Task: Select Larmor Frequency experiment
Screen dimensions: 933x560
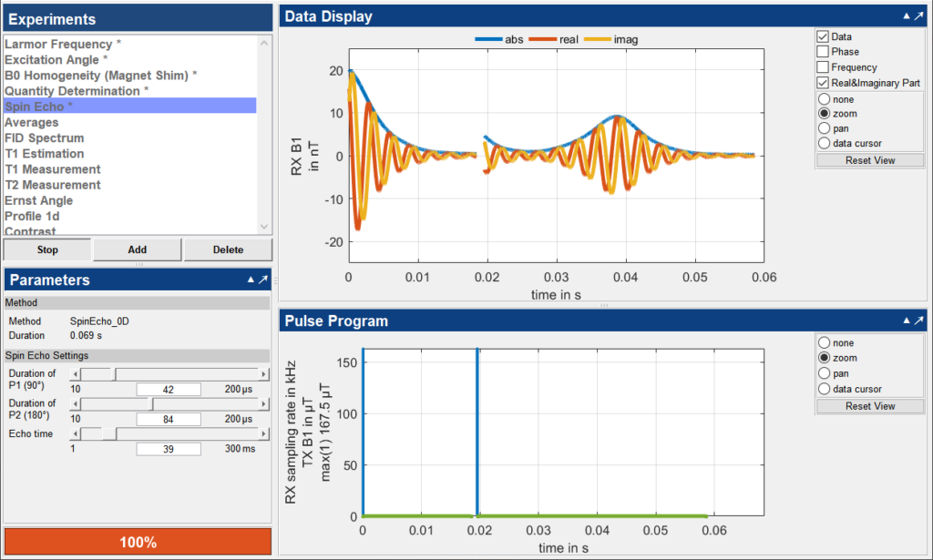Action: pos(58,45)
